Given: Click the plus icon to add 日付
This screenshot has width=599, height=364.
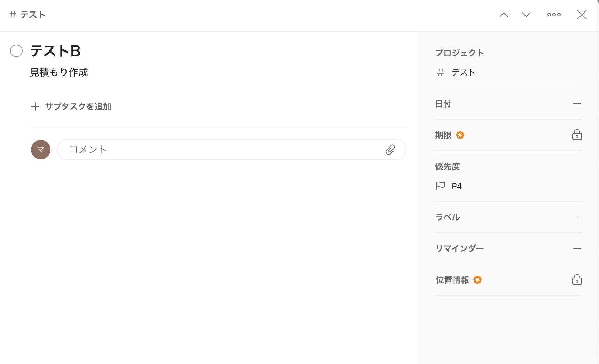Looking at the screenshot, I should [577, 104].
